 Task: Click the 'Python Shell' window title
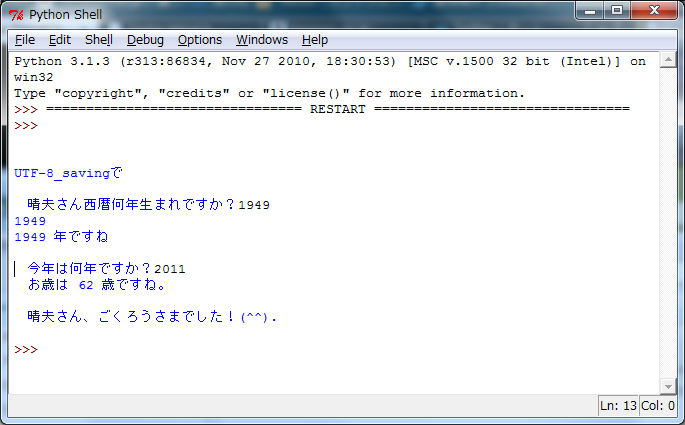tap(66, 15)
